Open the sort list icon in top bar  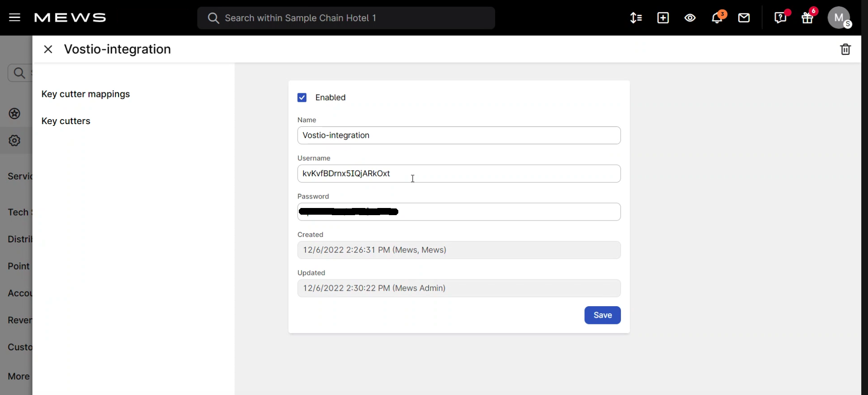(636, 18)
